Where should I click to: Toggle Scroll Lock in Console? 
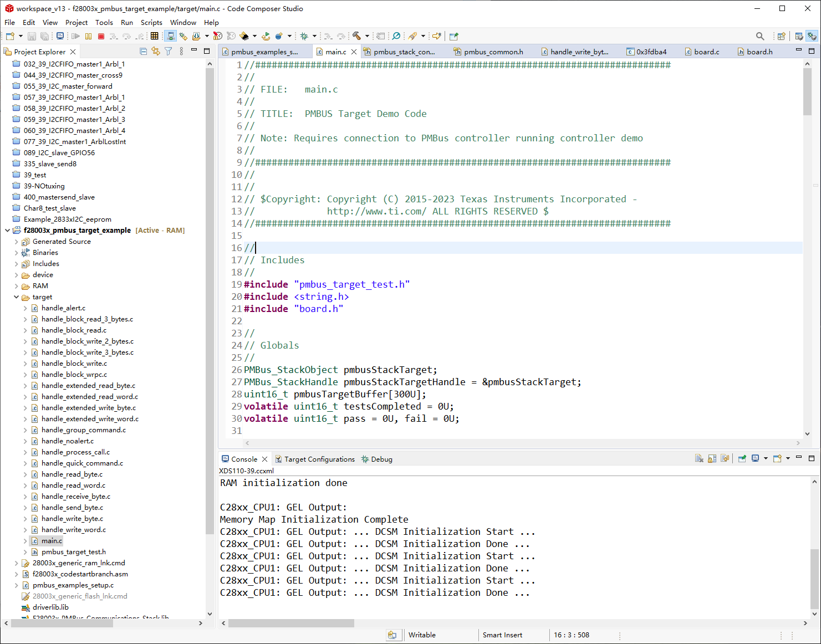(712, 459)
